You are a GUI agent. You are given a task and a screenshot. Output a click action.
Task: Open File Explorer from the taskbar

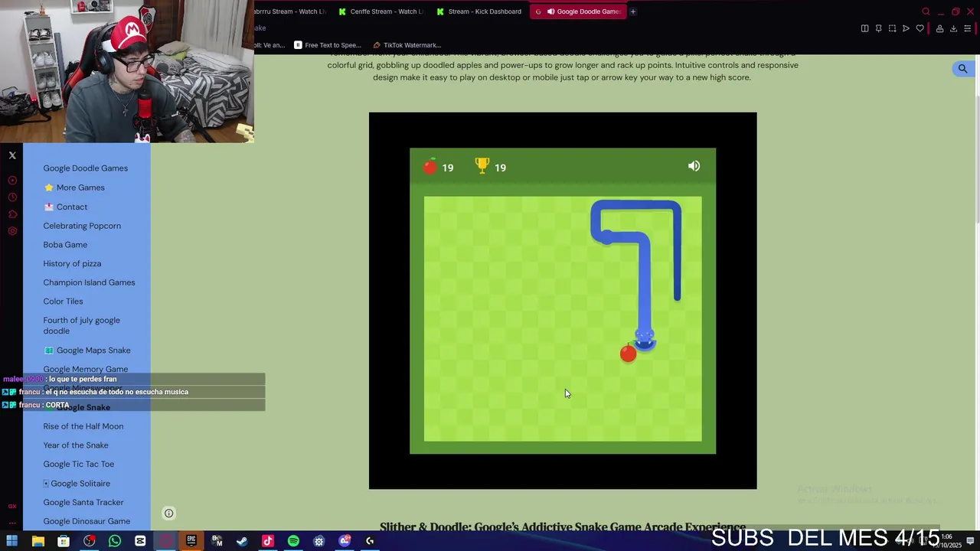[38, 541]
